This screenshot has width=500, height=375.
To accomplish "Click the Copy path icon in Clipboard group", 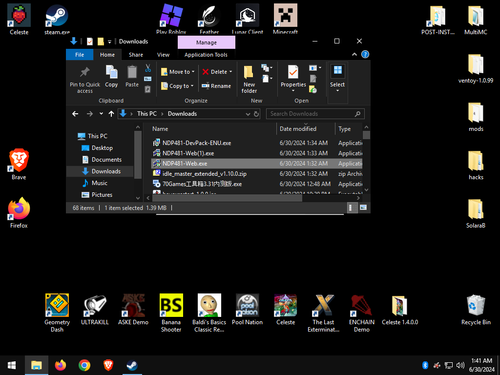I will (x=148, y=79).
